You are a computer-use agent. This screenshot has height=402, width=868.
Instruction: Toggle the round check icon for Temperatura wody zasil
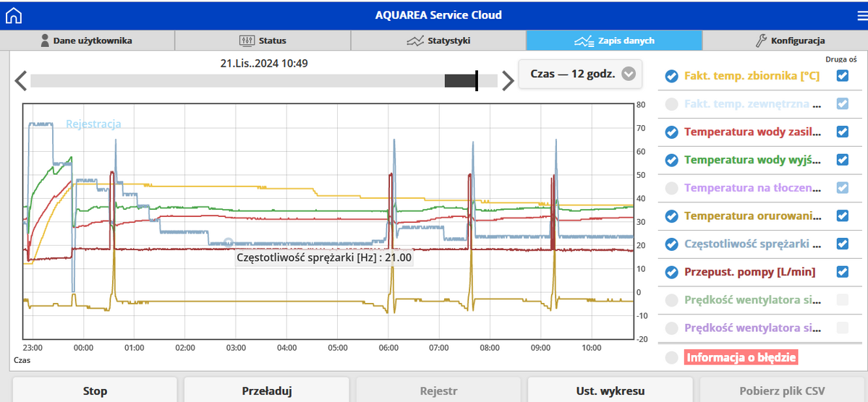[x=671, y=132]
